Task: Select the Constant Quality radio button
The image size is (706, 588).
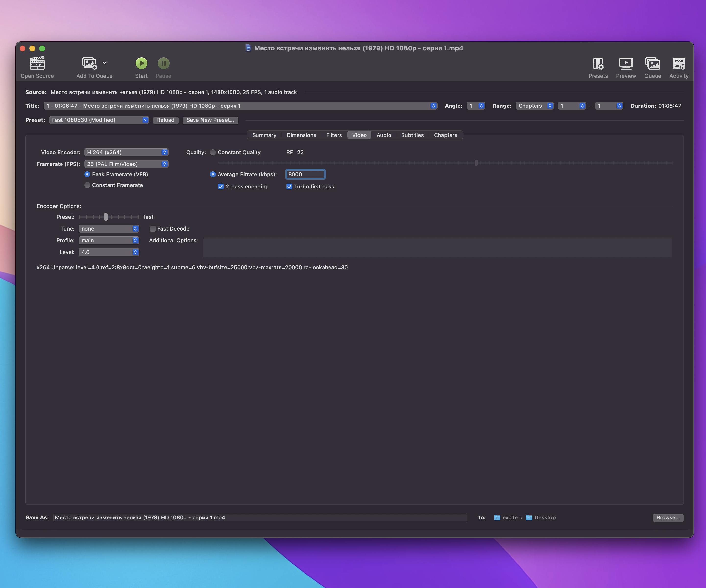Action: pos(213,152)
